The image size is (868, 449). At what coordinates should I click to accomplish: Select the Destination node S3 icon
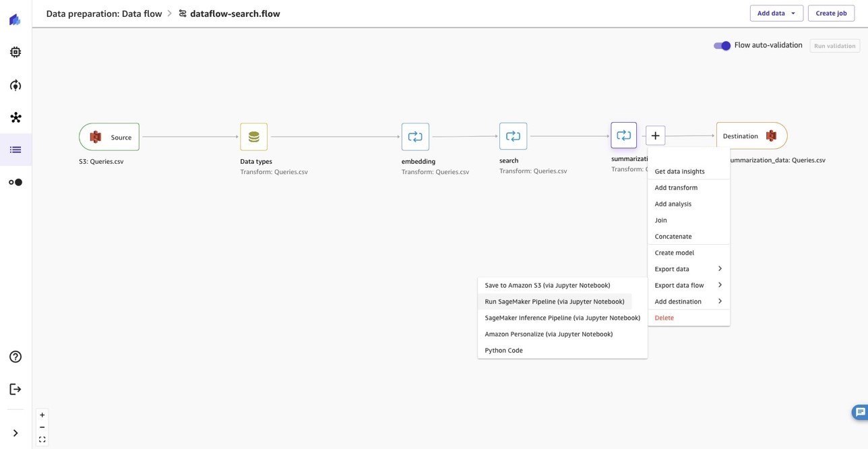[x=771, y=136]
